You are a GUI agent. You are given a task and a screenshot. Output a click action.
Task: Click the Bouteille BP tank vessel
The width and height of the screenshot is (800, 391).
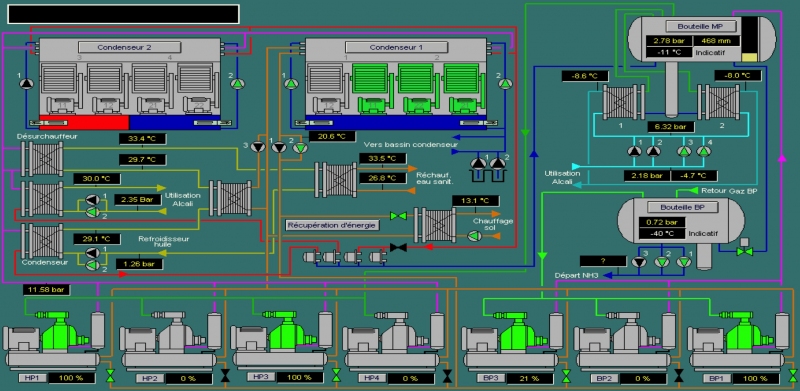(x=681, y=222)
